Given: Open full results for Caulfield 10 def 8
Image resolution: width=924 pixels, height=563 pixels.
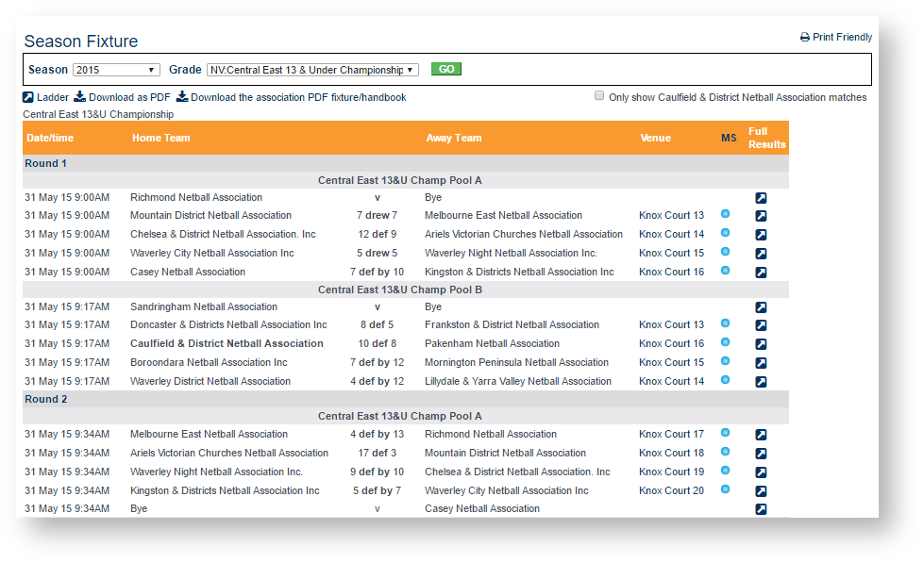Looking at the screenshot, I should (761, 344).
